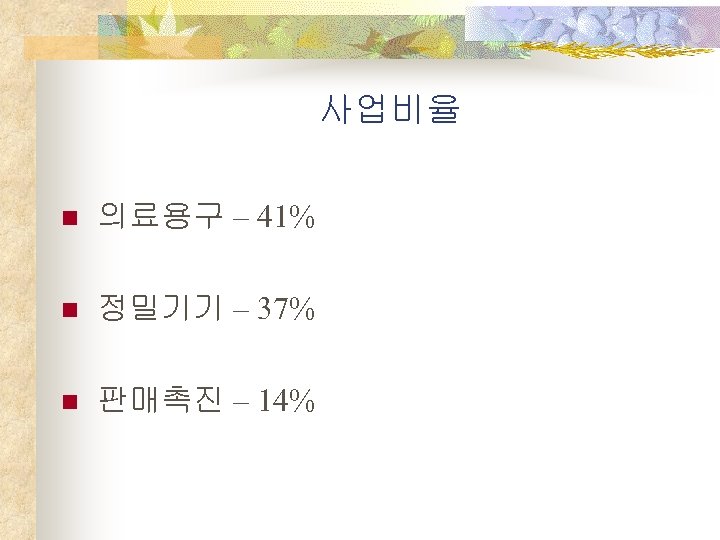Click the slide title "사업비율"

pyautogui.click(x=390, y=109)
